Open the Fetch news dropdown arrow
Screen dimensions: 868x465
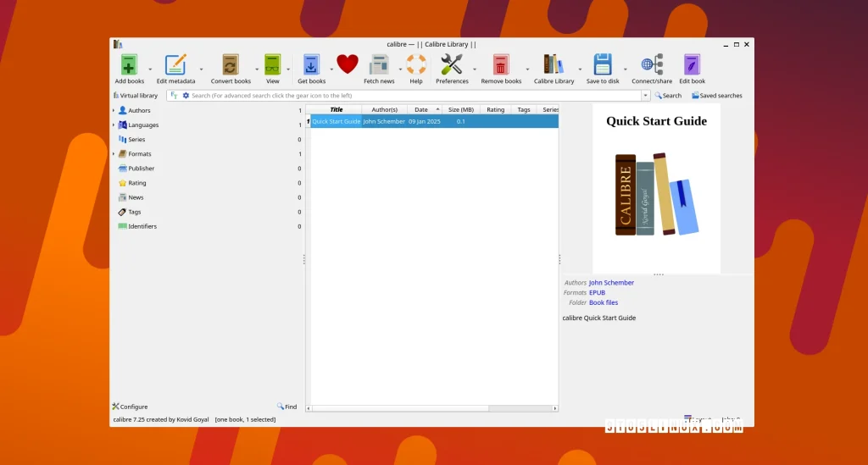(400, 69)
